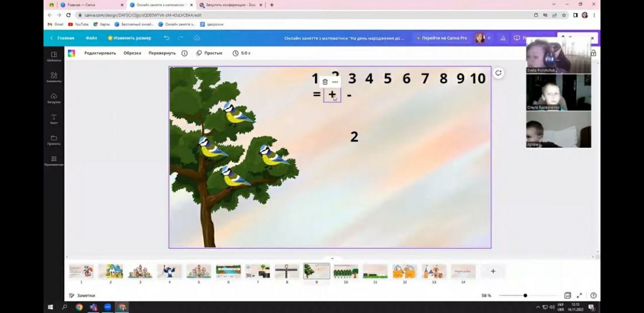Screen dimensions: 644x313
Task: Click the zoom level slider handle
Action: coord(525,295)
